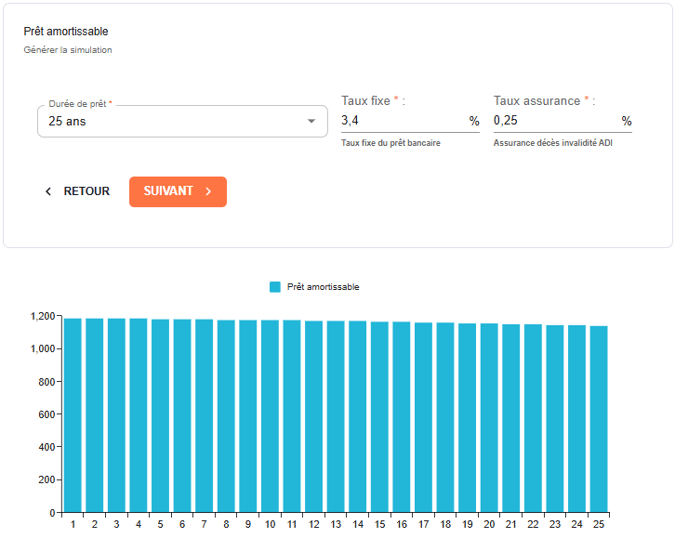The image size is (688, 538).
Task: Toggle the Prêt amortissable legend label
Action: point(322,287)
